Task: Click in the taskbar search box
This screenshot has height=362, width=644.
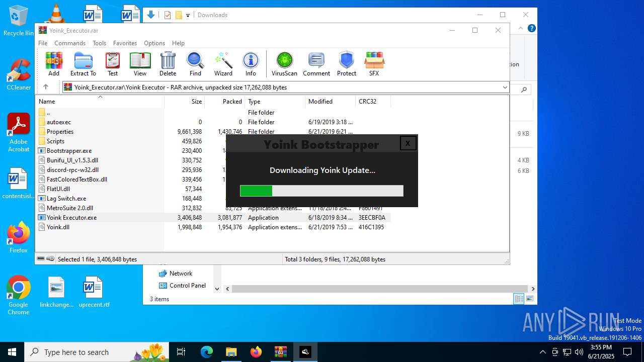Action: point(97,352)
